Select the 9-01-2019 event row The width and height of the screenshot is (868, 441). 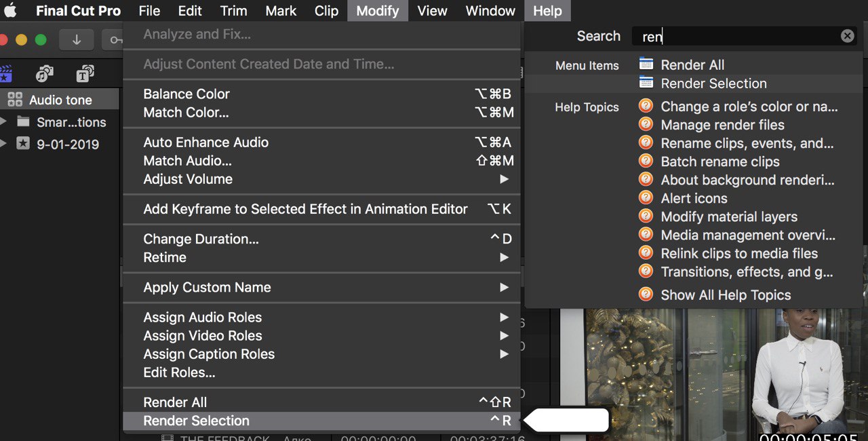point(60,144)
